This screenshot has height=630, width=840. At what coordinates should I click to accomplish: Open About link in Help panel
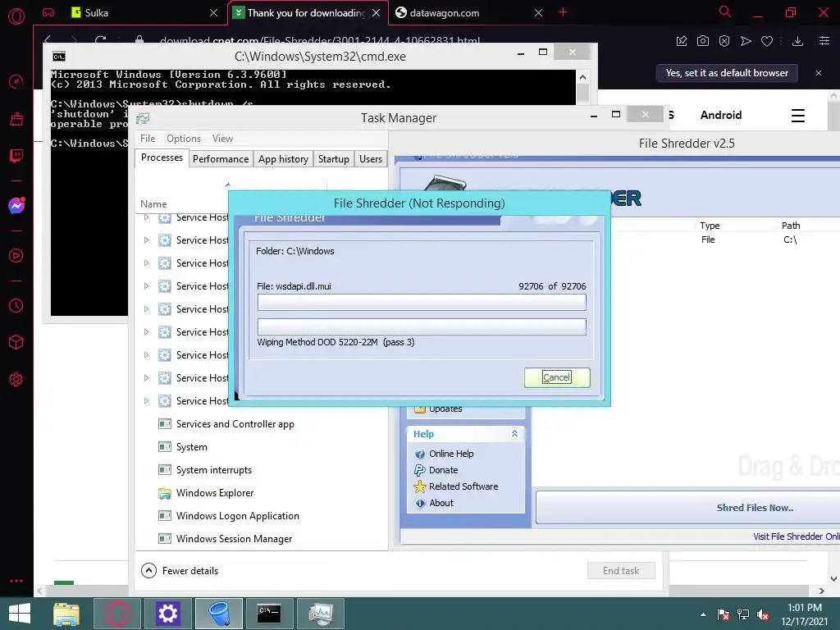441,503
